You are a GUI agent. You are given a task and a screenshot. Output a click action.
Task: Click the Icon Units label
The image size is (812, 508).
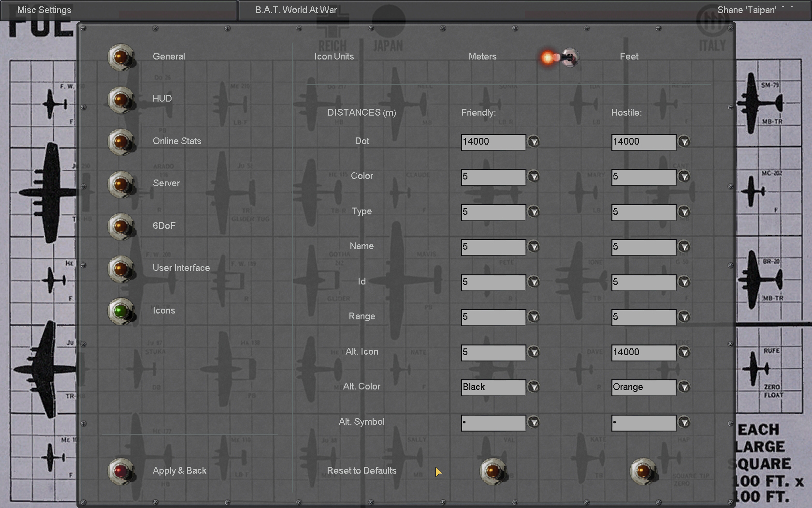pos(334,57)
